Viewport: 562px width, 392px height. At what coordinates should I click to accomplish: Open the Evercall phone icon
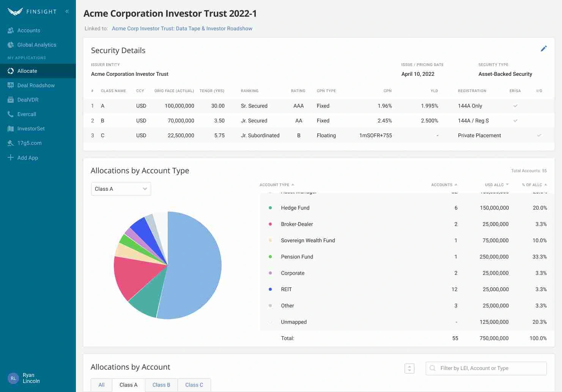click(11, 114)
